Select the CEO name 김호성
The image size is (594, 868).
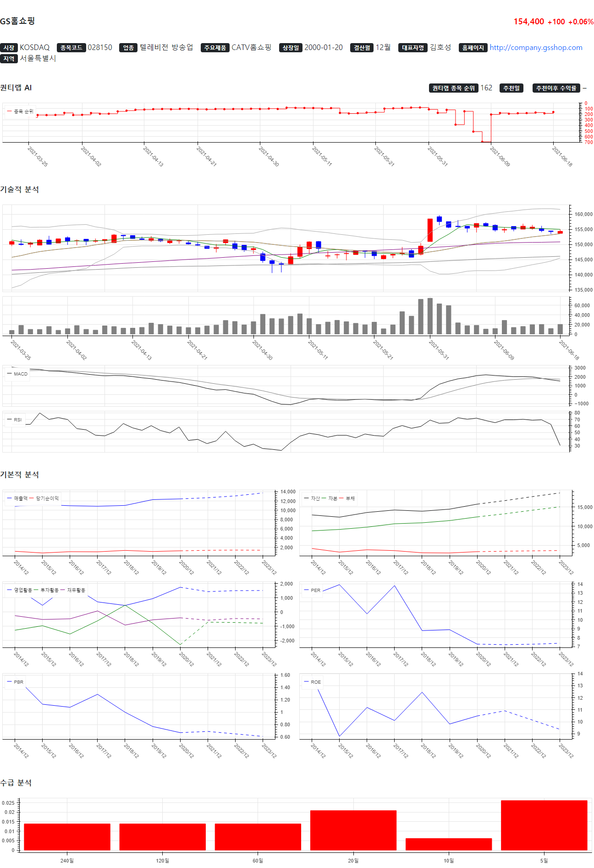[x=440, y=47]
